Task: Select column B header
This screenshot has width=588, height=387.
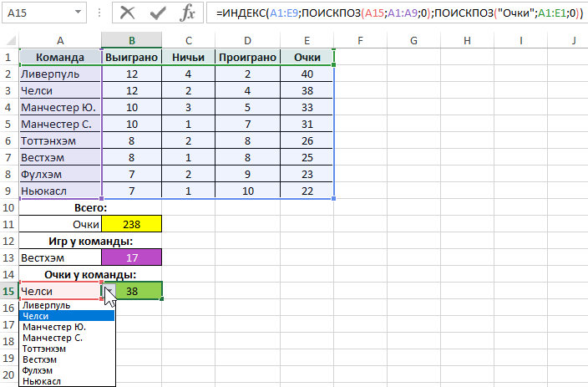Action: [132, 40]
